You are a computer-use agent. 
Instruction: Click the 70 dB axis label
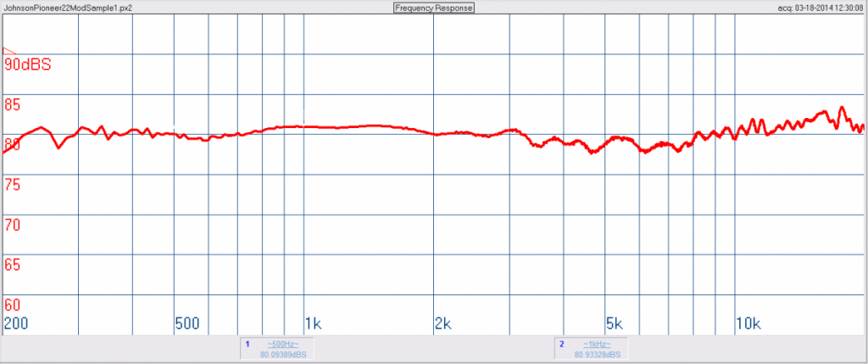tap(12, 225)
